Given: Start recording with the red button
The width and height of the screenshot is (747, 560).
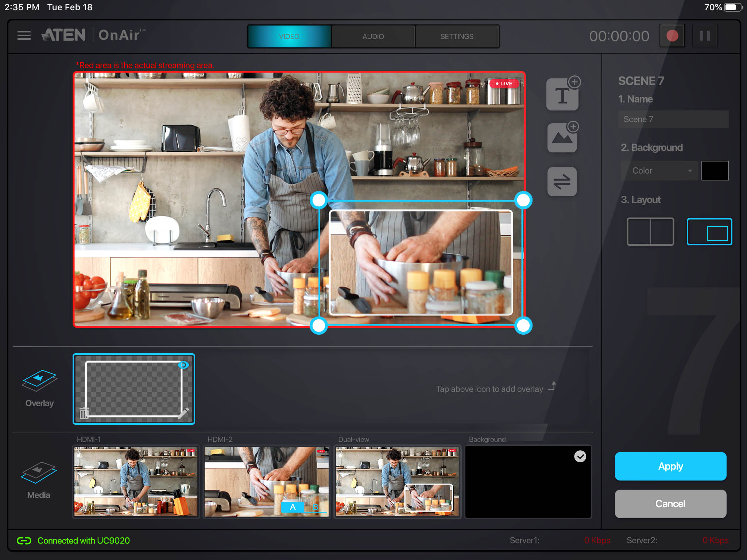Looking at the screenshot, I should pyautogui.click(x=672, y=36).
